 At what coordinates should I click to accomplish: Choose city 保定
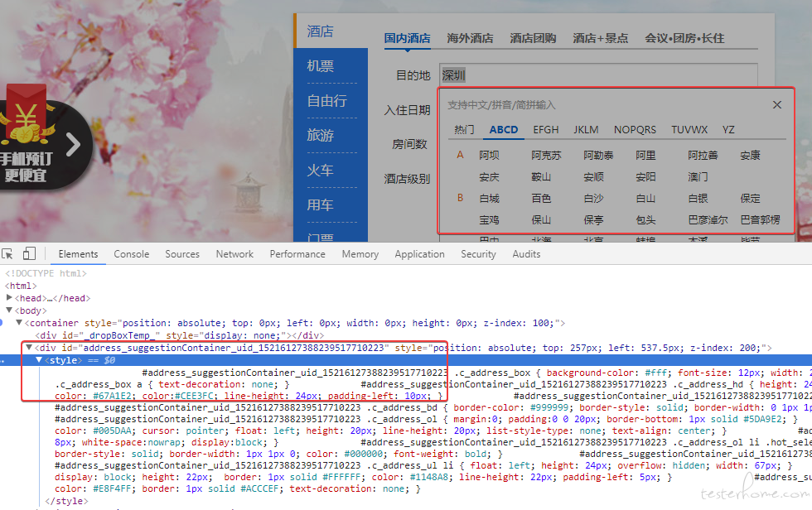750,198
